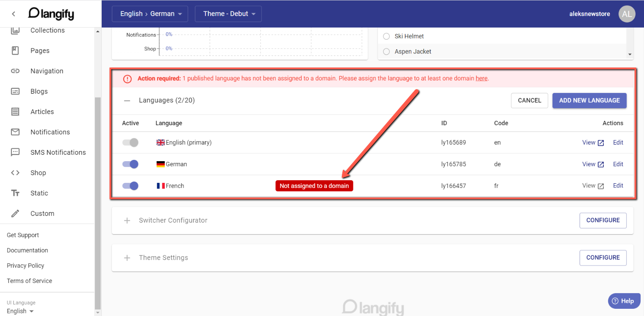Toggle the French language active switch
Image resolution: width=644 pixels, height=316 pixels.
(x=130, y=186)
